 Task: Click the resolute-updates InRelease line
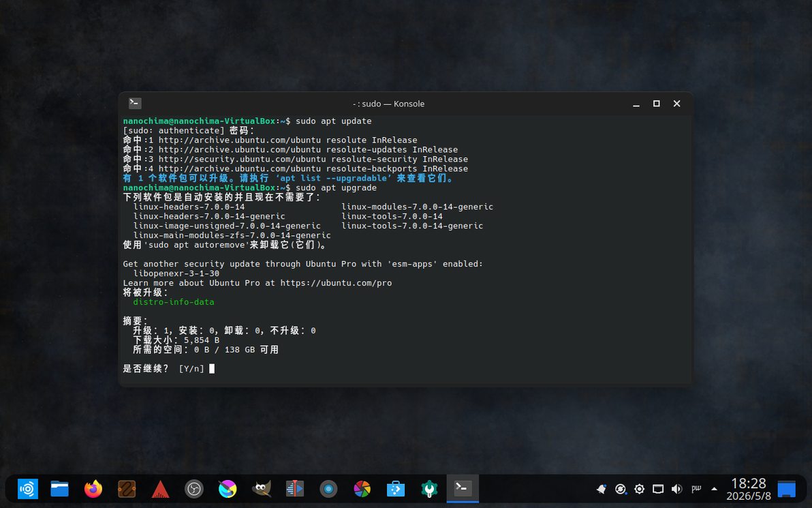(290, 150)
